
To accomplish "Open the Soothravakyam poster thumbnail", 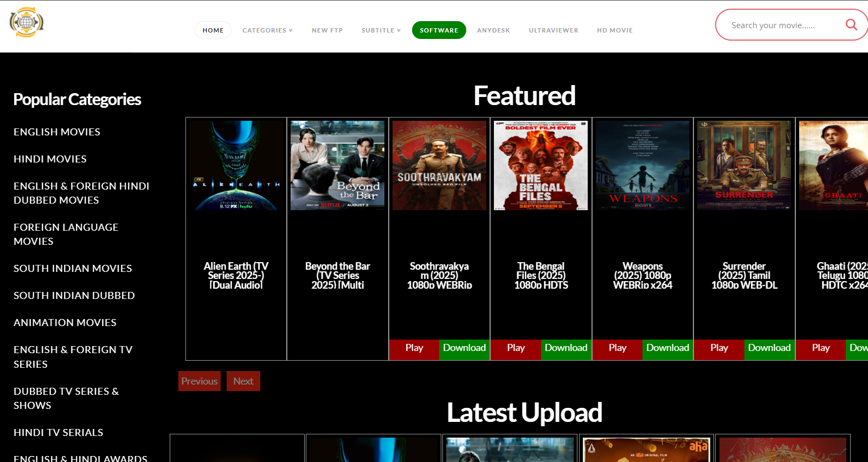I will coord(439,165).
